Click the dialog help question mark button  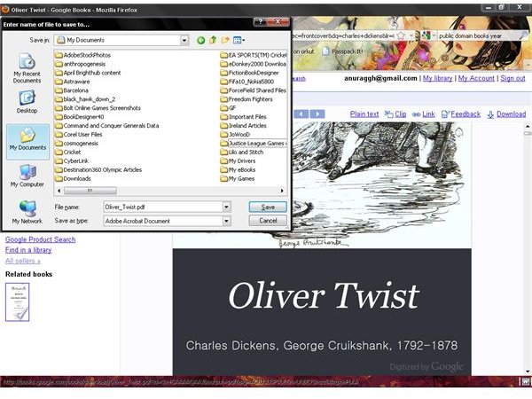260,22
